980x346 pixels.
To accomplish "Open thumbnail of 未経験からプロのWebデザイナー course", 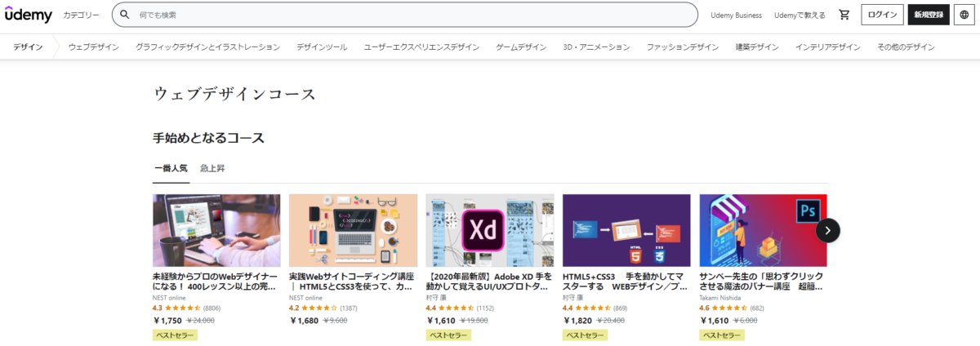I will (216, 230).
